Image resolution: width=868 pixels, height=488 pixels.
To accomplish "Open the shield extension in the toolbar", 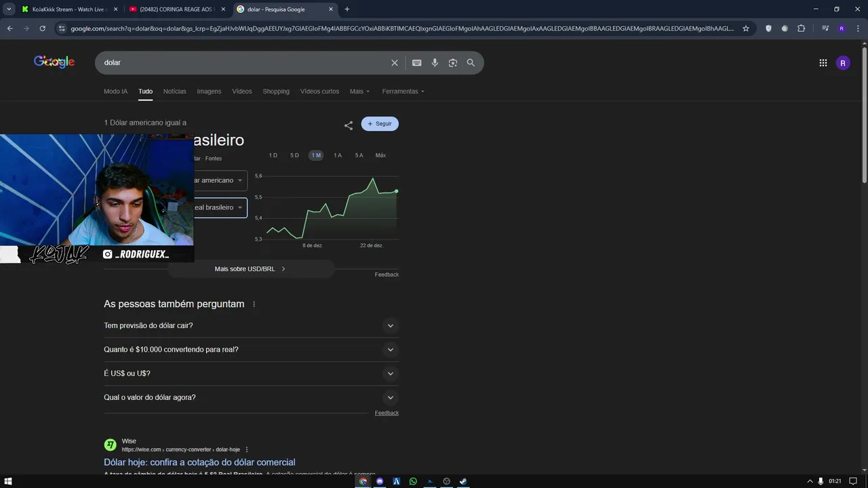I will (768, 28).
